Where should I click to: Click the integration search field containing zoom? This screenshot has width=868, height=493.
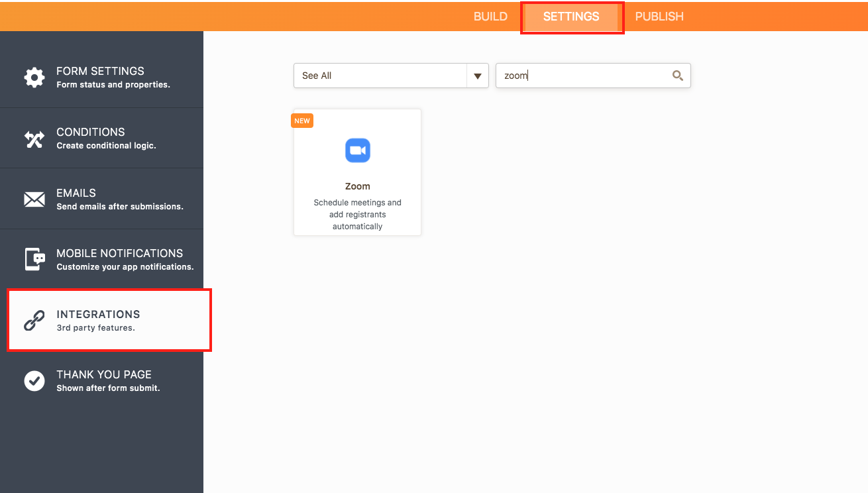pyautogui.click(x=593, y=76)
